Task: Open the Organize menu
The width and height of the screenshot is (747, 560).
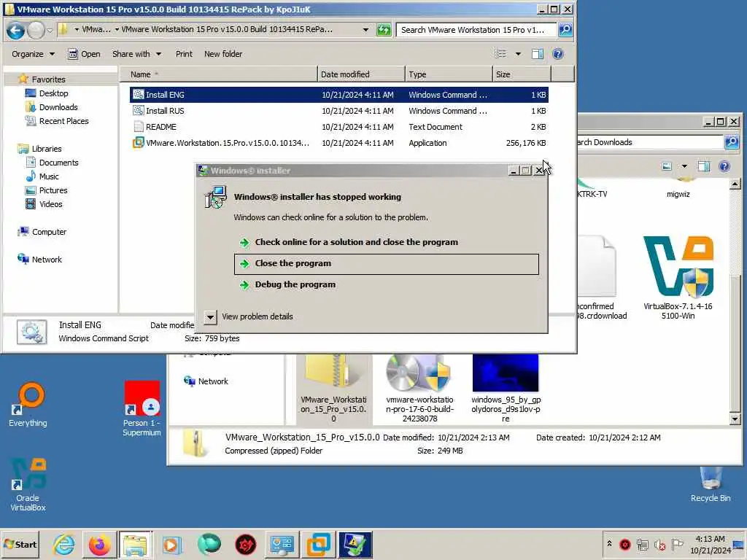Action: click(33, 54)
